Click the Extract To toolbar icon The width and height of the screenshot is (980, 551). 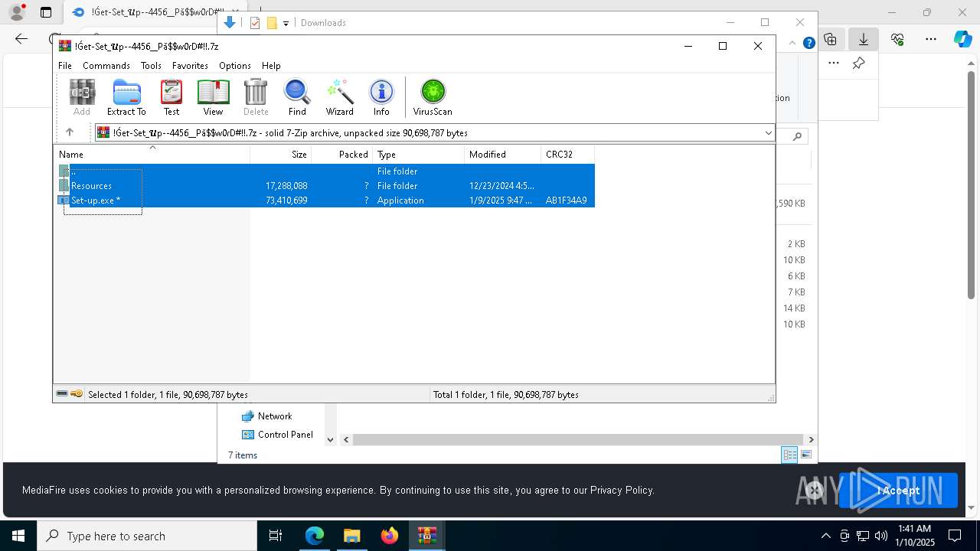click(x=126, y=97)
